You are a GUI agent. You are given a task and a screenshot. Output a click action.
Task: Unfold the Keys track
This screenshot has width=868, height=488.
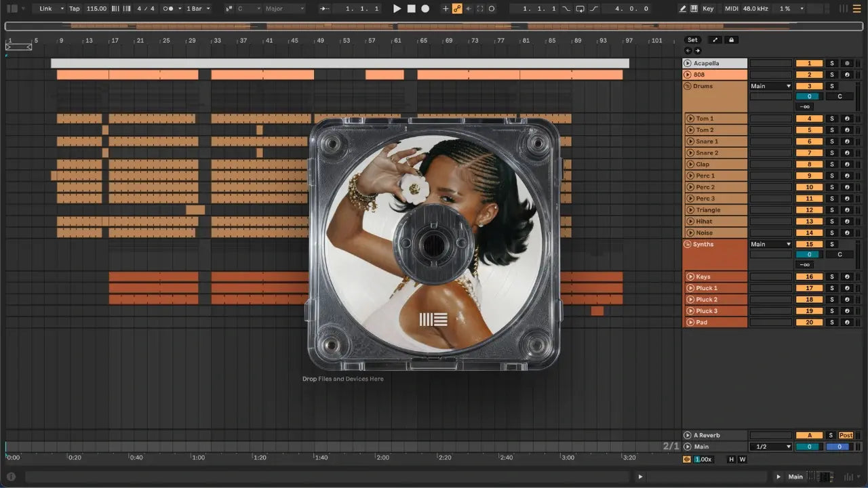point(690,277)
